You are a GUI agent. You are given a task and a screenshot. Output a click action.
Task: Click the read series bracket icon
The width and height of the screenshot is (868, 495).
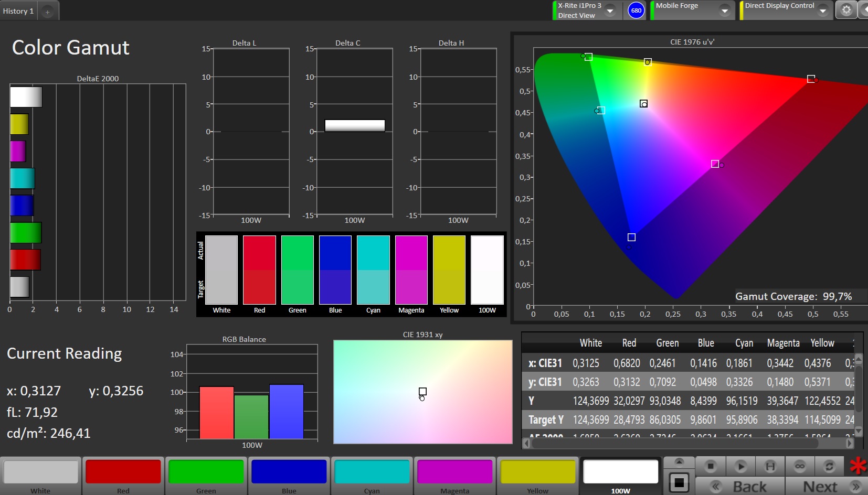point(770,466)
